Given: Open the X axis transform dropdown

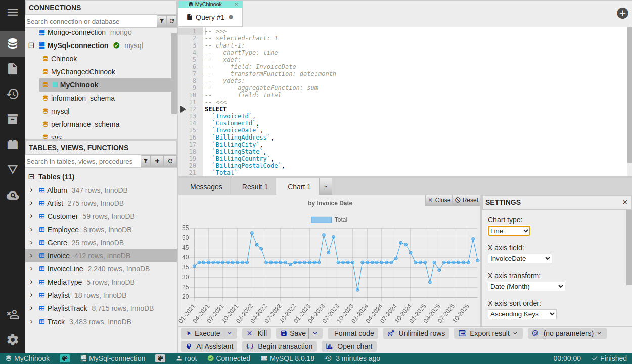Looking at the screenshot, I should (526, 286).
